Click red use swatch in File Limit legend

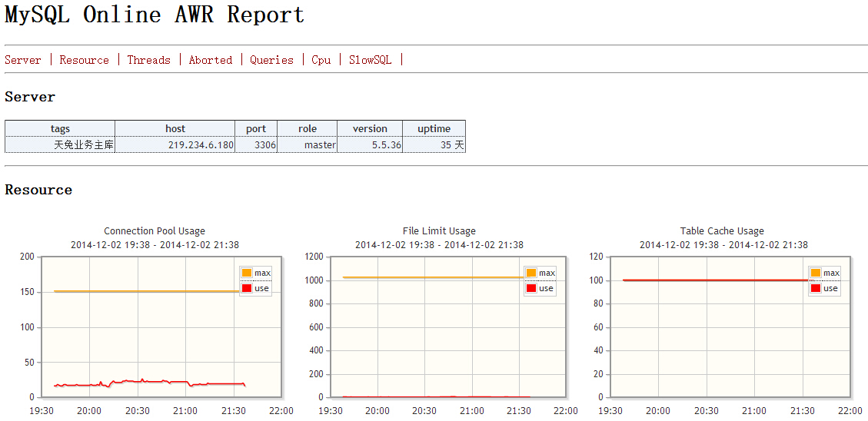point(531,288)
